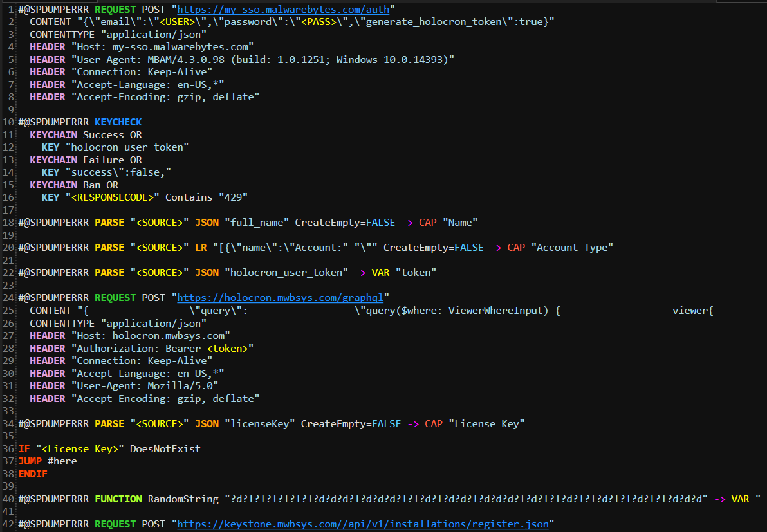Image resolution: width=767 pixels, height=532 pixels.
Task: Open the my-sso.malwarebytes.com/auth URL link
Action: point(283,9)
